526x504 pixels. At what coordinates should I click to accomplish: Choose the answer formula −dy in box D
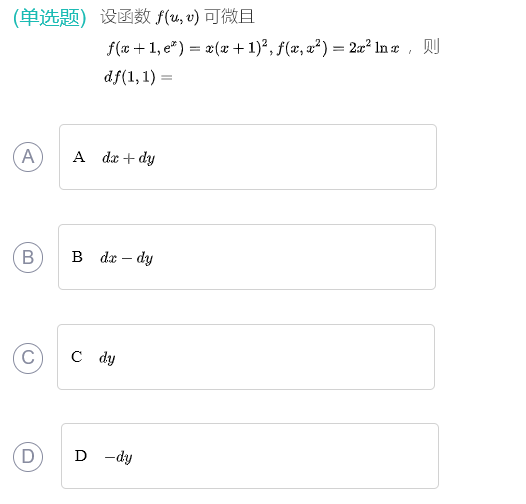pos(118,457)
